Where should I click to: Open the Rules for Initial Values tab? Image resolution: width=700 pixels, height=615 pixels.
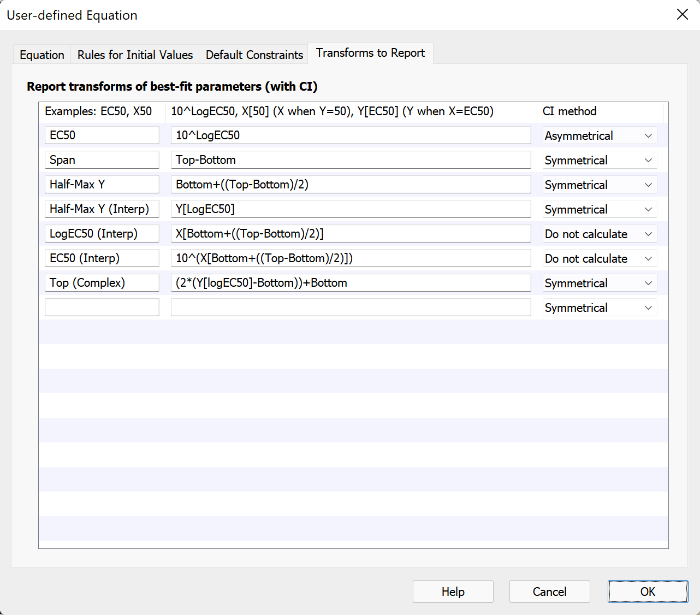click(134, 54)
